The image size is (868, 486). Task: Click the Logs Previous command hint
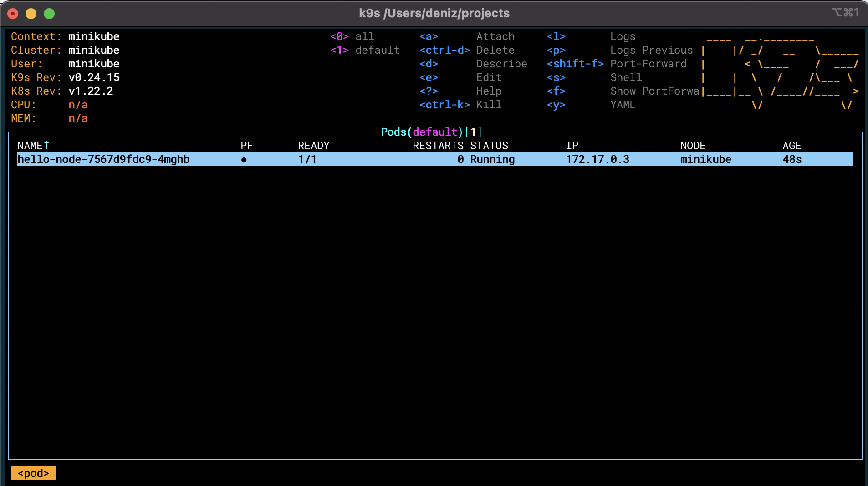651,50
